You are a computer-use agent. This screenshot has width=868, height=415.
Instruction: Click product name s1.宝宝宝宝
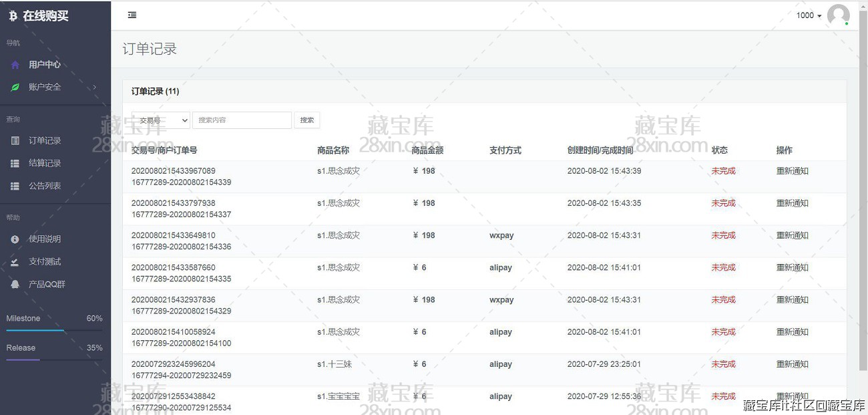click(339, 396)
